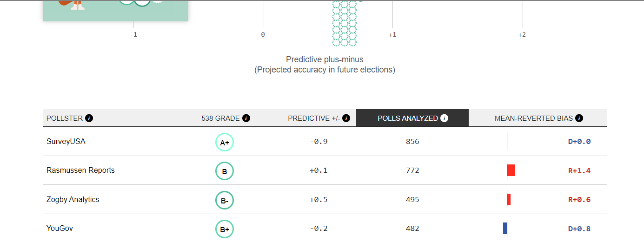Open the SurveyUSA pollster link

[66, 142]
